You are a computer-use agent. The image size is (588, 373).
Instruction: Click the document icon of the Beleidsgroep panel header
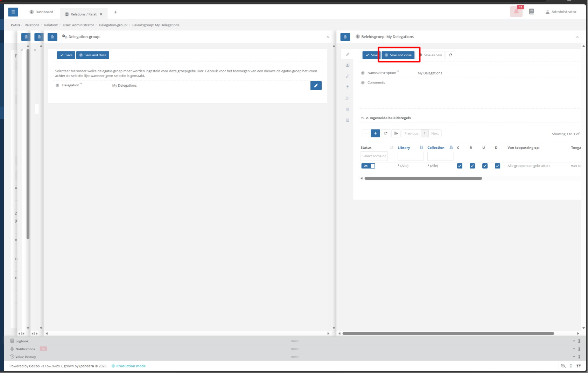[x=345, y=37]
